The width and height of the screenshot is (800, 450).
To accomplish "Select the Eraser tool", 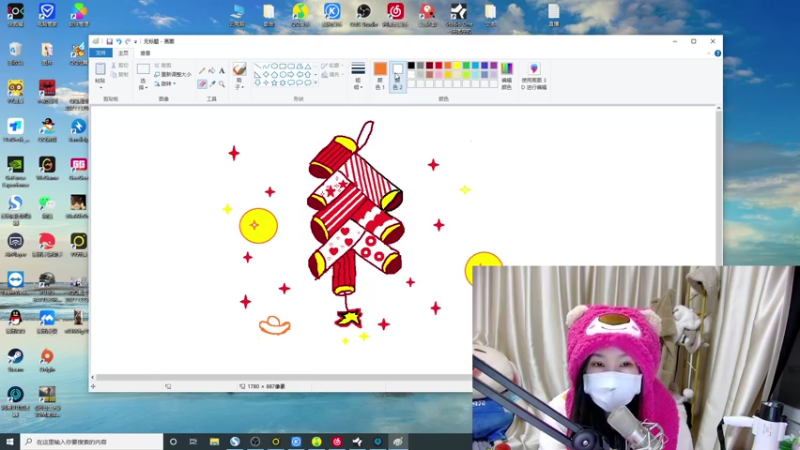I will (x=202, y=84).
